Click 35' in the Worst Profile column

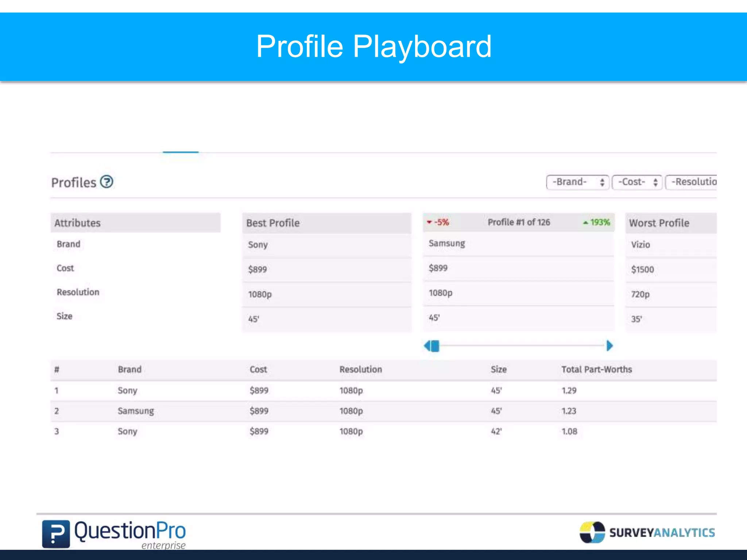(x=636, y=319)
